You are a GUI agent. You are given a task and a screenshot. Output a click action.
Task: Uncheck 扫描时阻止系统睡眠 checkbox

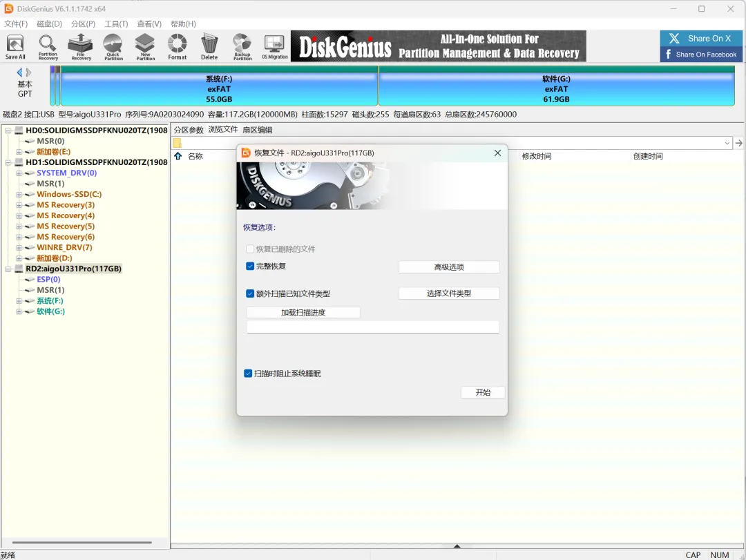click(x=248, y=374)
